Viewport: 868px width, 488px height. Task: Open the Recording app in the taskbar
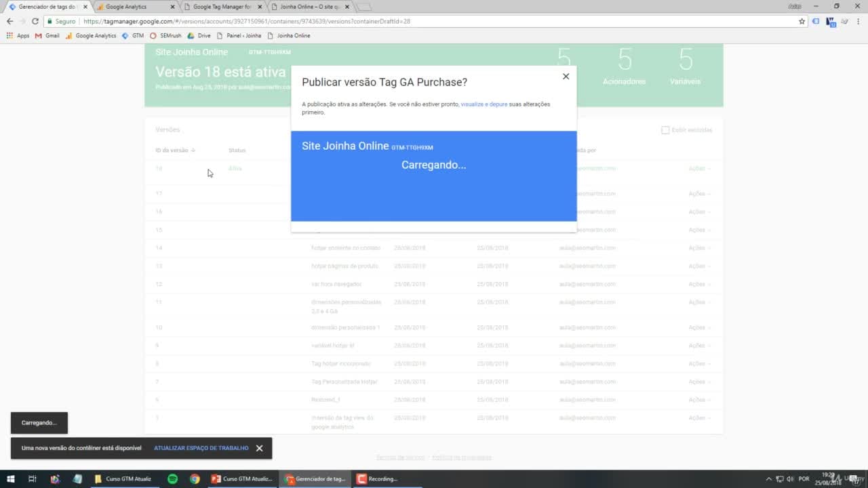[387, 479]
